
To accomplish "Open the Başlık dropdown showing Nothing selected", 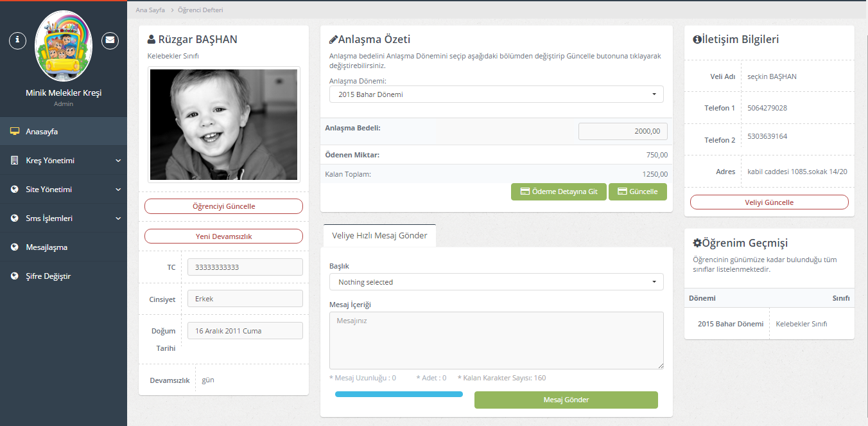I will [x=496, y=282].
